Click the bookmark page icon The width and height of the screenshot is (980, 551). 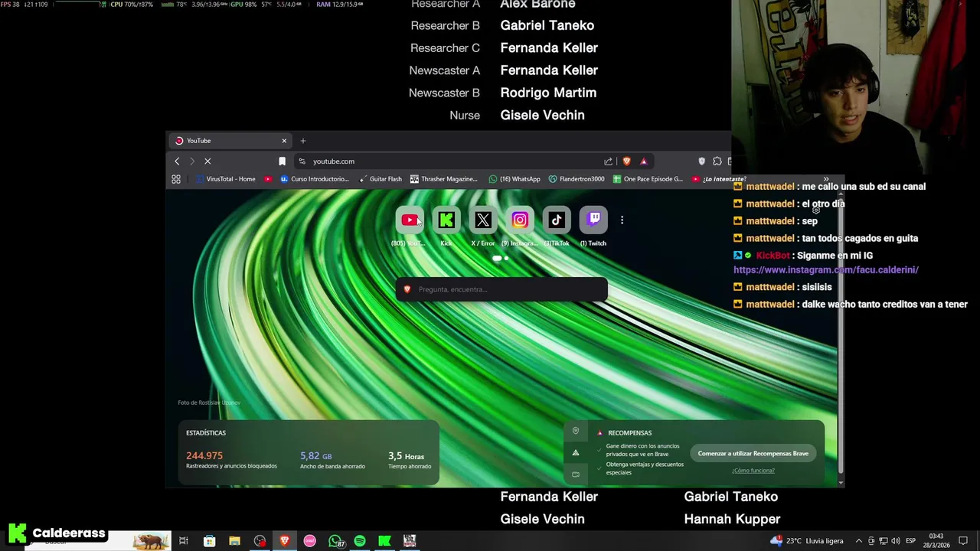point(282,161)
